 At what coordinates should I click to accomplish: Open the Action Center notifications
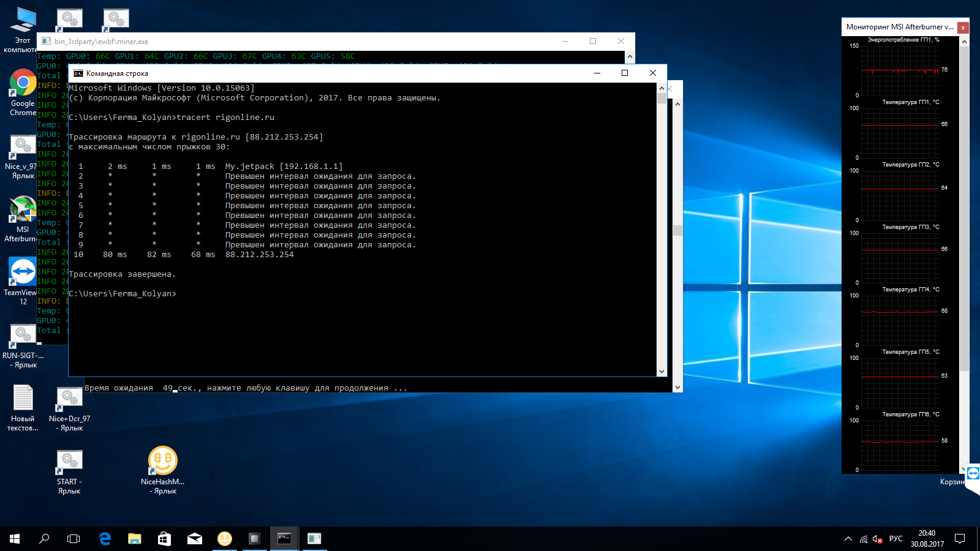[960, 539]
